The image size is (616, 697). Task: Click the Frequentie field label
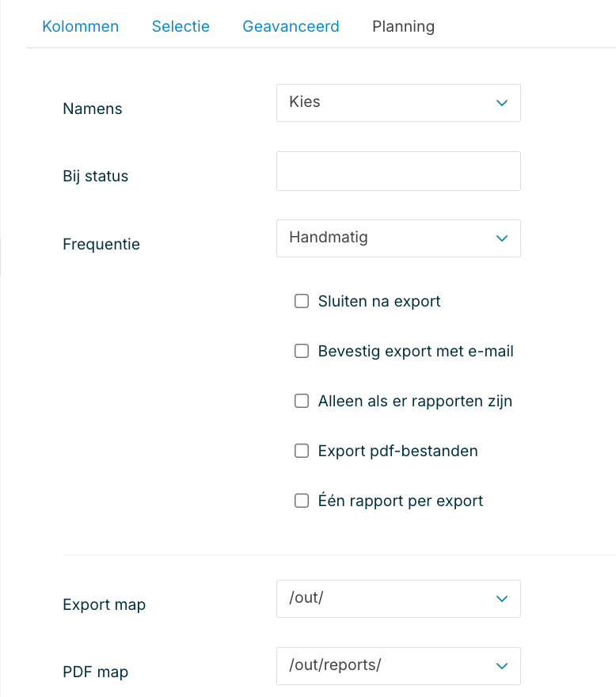point(101,244)
